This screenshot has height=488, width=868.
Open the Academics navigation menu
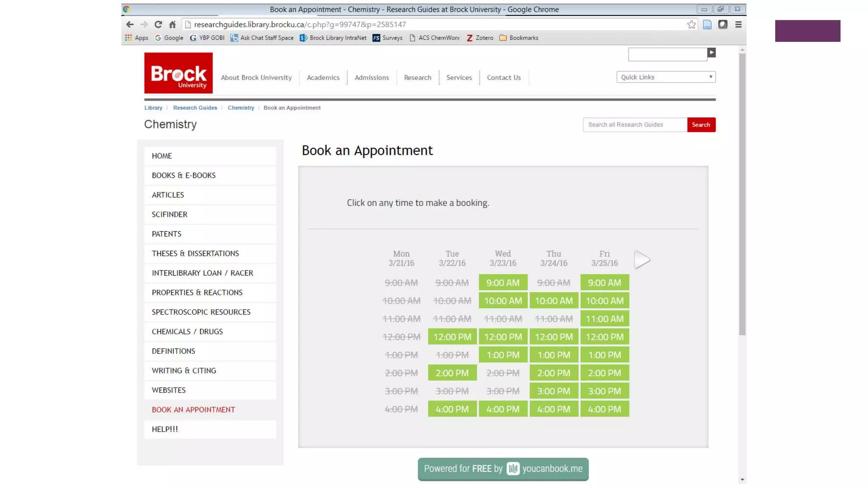coord(323,78)
